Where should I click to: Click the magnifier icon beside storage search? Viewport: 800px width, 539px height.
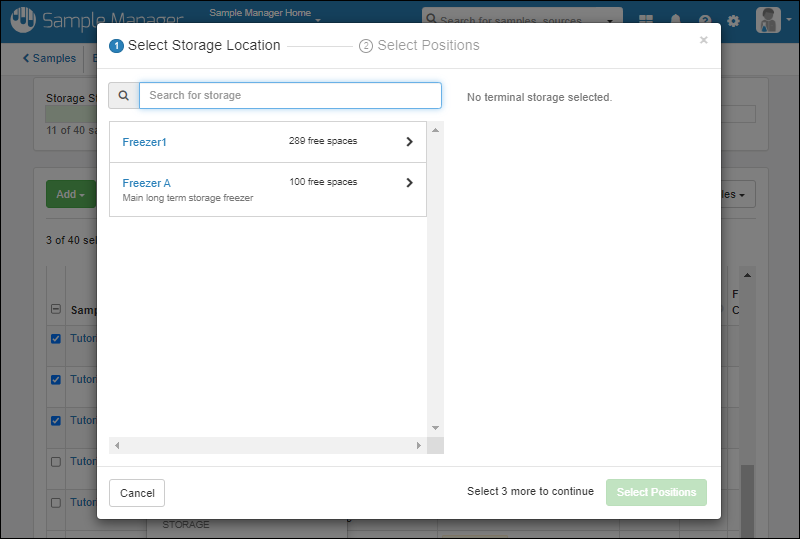[124, 96]
